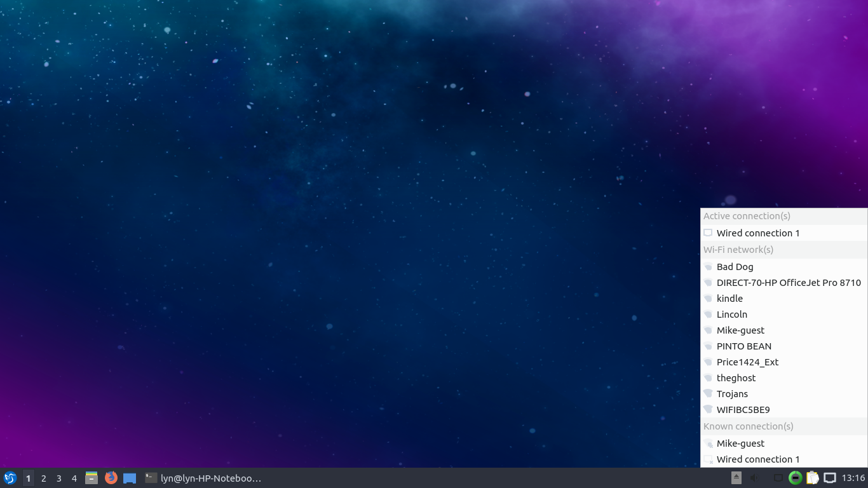The height and width of the screenshot is (488, 868).
Task: Select Mike-guest under Known connections
Action: pos(740,444)
